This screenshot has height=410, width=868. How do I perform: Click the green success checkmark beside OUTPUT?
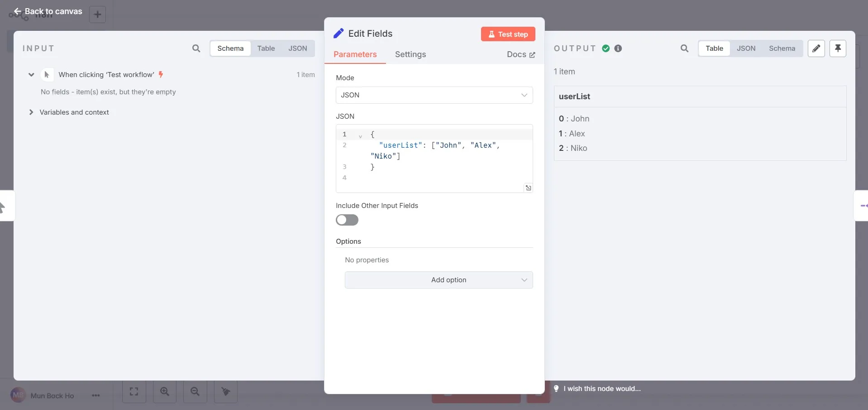point(606,48)
